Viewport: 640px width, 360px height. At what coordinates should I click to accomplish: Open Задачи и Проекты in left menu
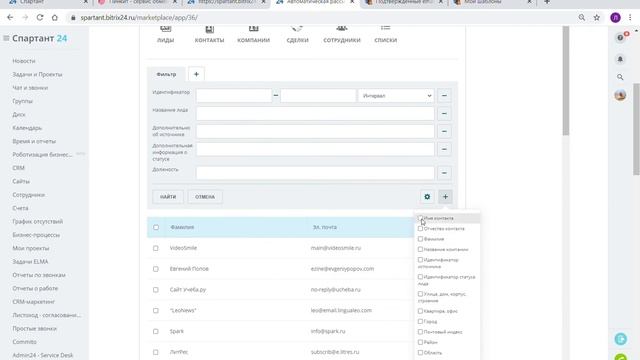pos(37,74)
